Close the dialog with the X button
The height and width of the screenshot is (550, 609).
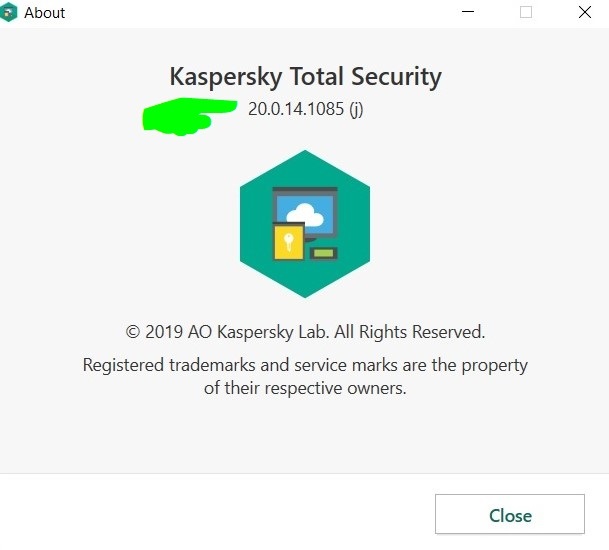point(584,12)
